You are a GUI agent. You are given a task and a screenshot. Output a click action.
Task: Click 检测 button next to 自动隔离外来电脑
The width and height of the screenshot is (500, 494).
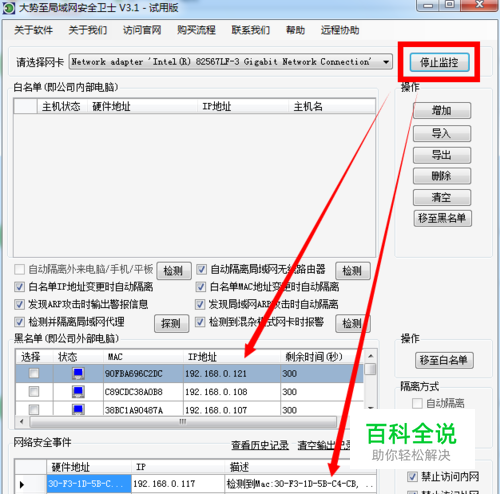pyautogui.click(x=174, y=271)
